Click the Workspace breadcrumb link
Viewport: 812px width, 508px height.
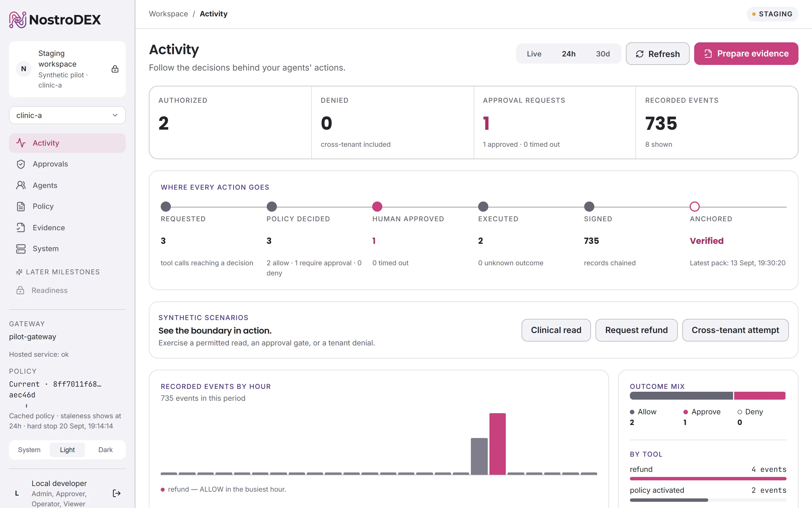pos(168,14)
